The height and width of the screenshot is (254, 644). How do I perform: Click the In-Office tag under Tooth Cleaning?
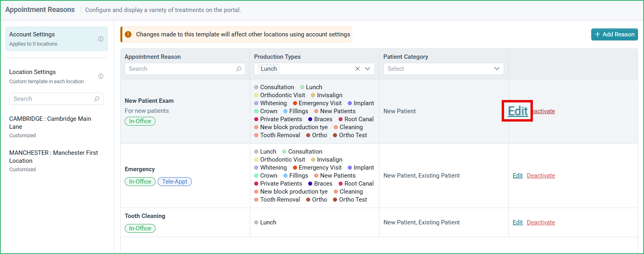tap(140, 228)
